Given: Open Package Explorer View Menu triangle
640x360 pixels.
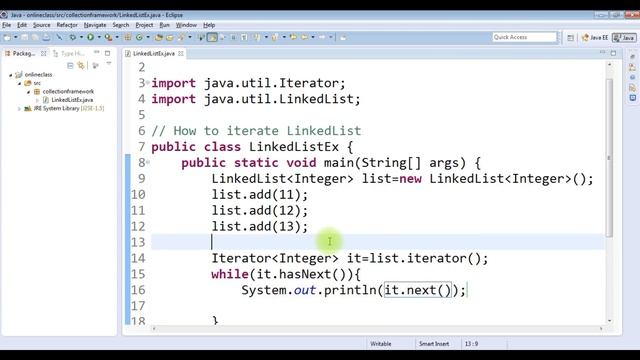Looking at the screenshot, I should click(x=109, y=64).
